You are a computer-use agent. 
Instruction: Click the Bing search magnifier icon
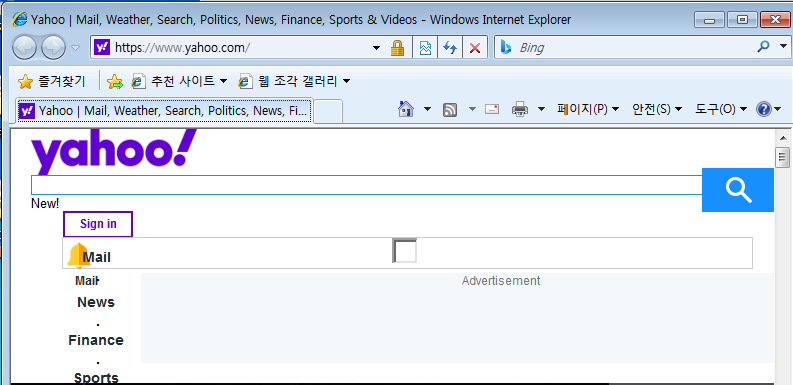[763, 47]
